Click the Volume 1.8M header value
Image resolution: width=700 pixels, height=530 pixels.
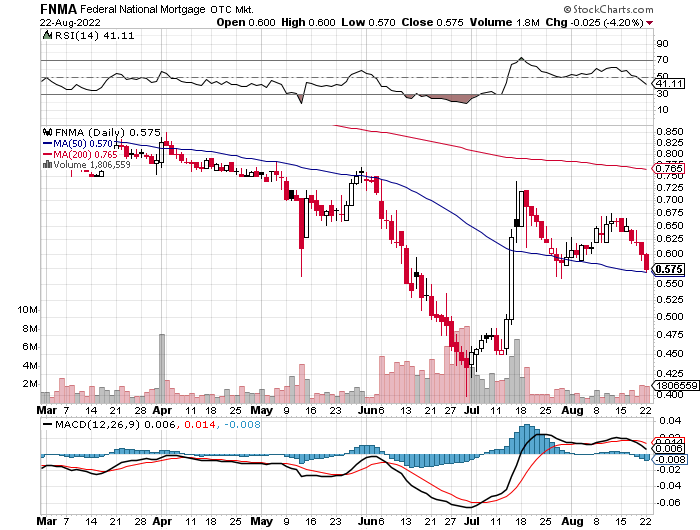pyautogui.click(x=504, y=22)
